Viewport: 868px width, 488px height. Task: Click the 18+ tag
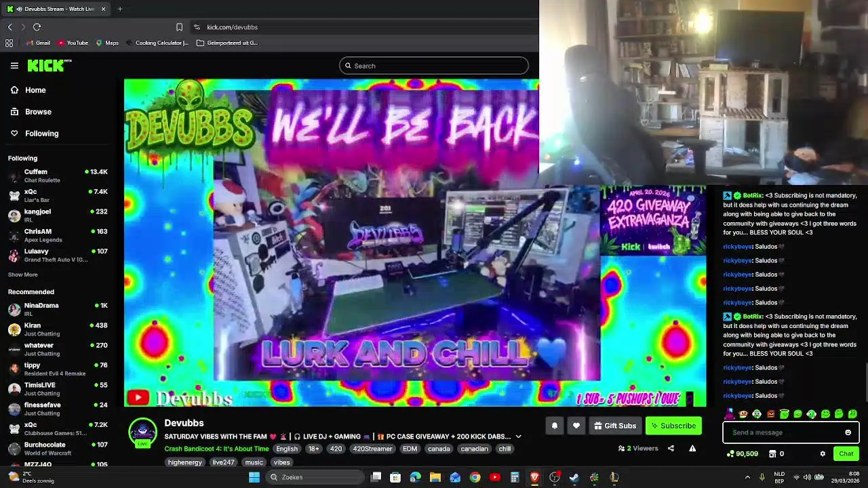(x=313, y=449)
